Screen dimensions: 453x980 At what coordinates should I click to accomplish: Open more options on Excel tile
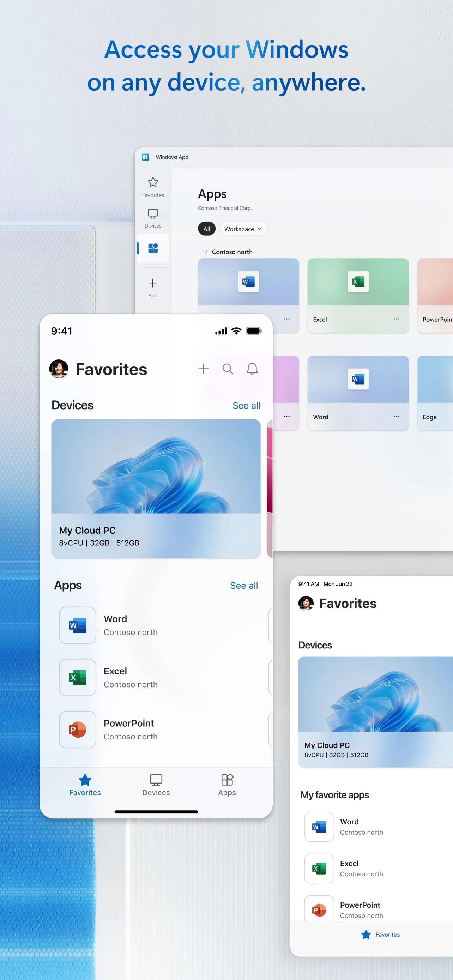[x=396, y=319]
